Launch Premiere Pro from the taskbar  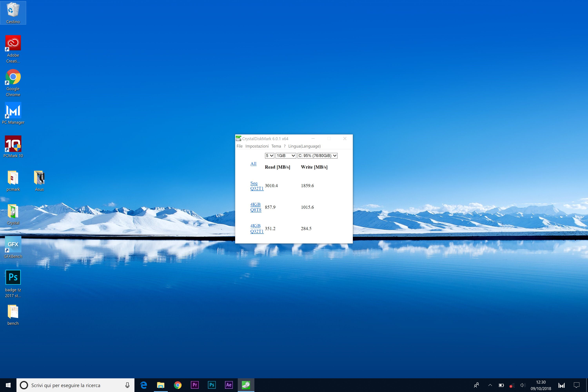[194, 385]
